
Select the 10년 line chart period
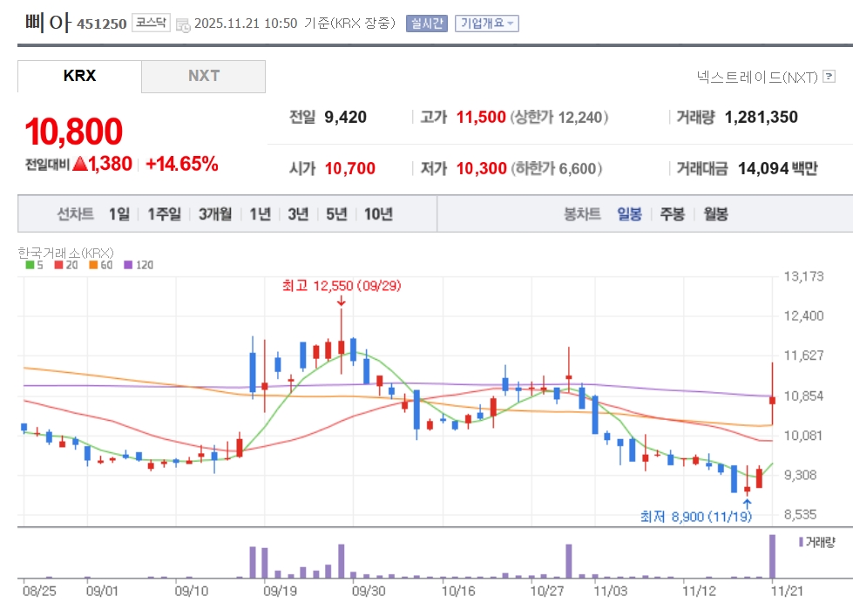tap(378, 213)
